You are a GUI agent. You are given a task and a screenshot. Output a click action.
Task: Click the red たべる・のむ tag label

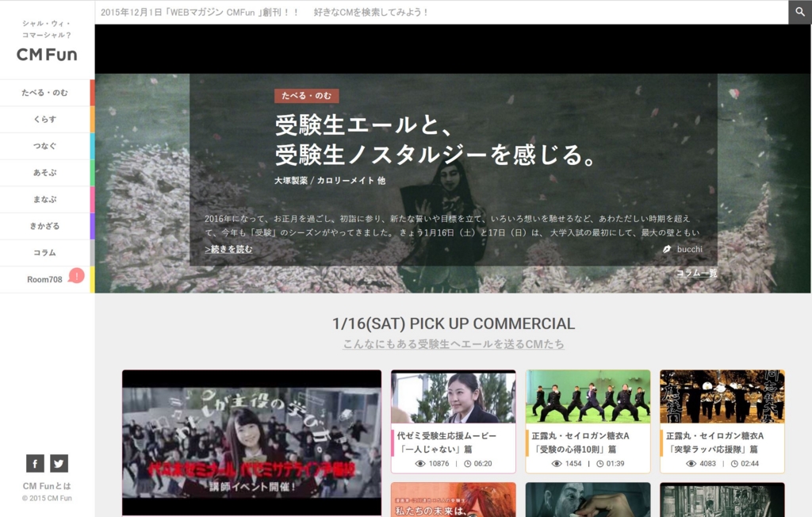307,95
